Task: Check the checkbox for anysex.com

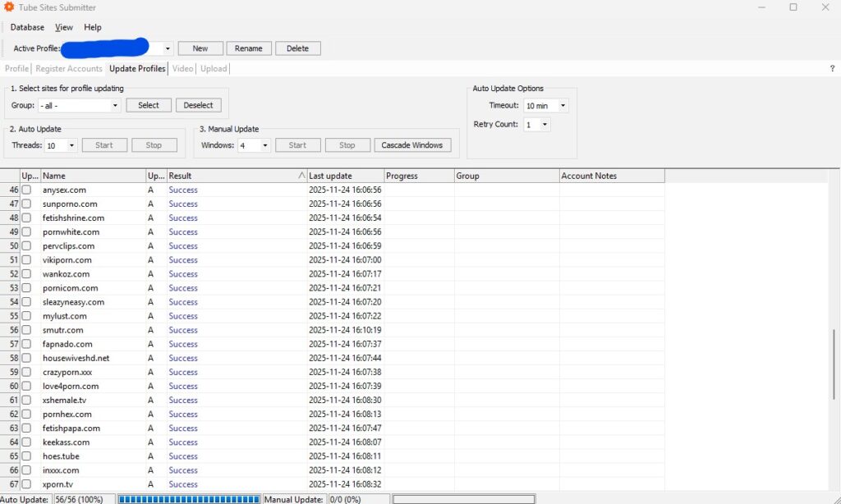Action: (25, 190)
